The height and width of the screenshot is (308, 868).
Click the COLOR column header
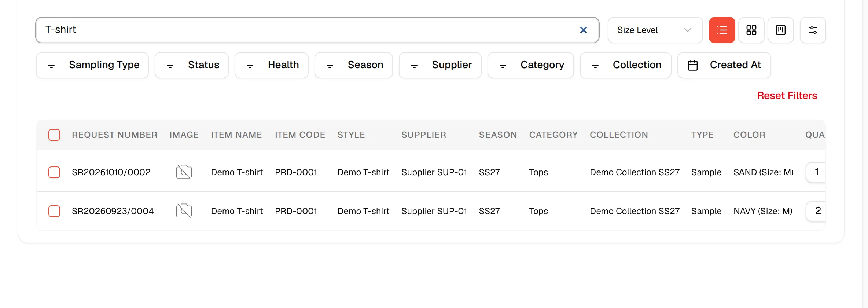click(750, 135)
